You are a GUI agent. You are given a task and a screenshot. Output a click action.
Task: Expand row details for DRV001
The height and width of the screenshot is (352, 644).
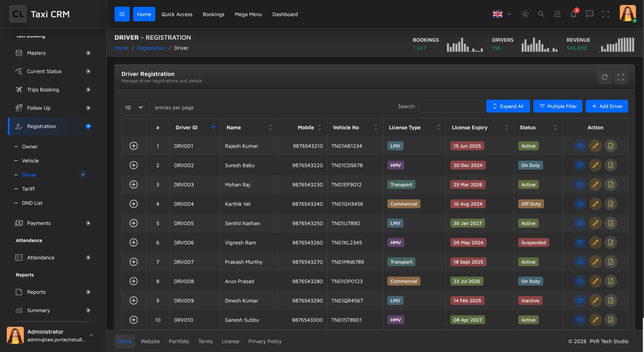pos(133,146)
